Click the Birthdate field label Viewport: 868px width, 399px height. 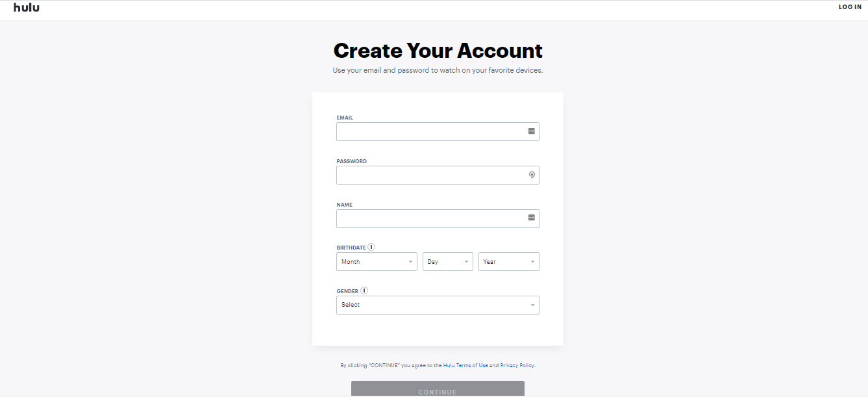click(351, 248)
